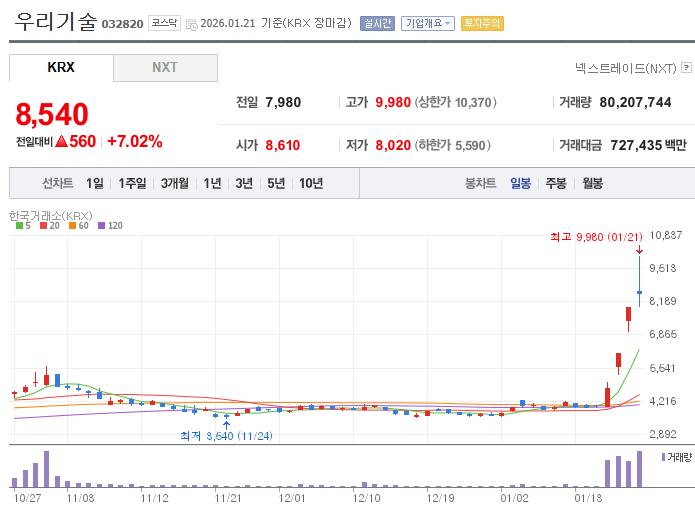This screenshot has width=695, height=506.
Task: Click the +7.02% change value
Action: (x=135, y=141)
